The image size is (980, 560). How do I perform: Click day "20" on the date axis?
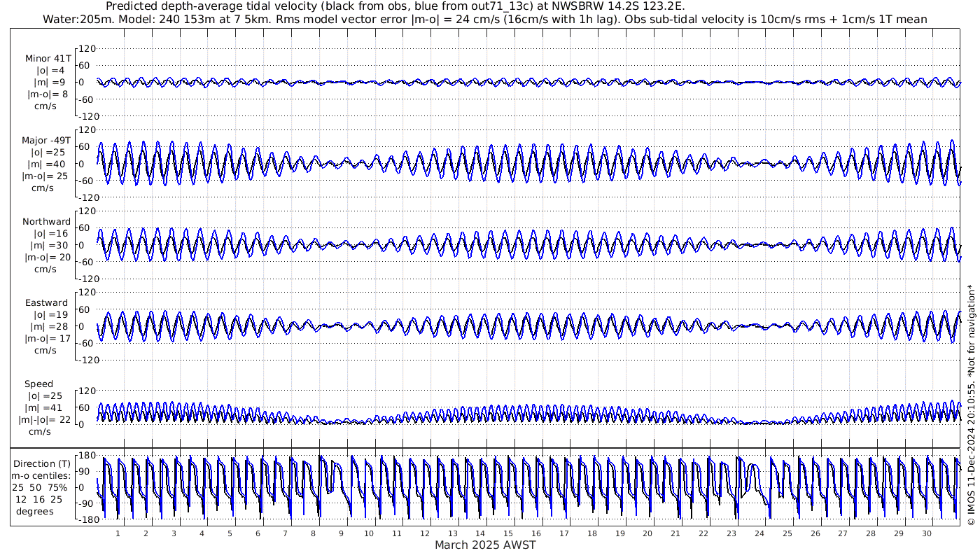pos(647,533)
